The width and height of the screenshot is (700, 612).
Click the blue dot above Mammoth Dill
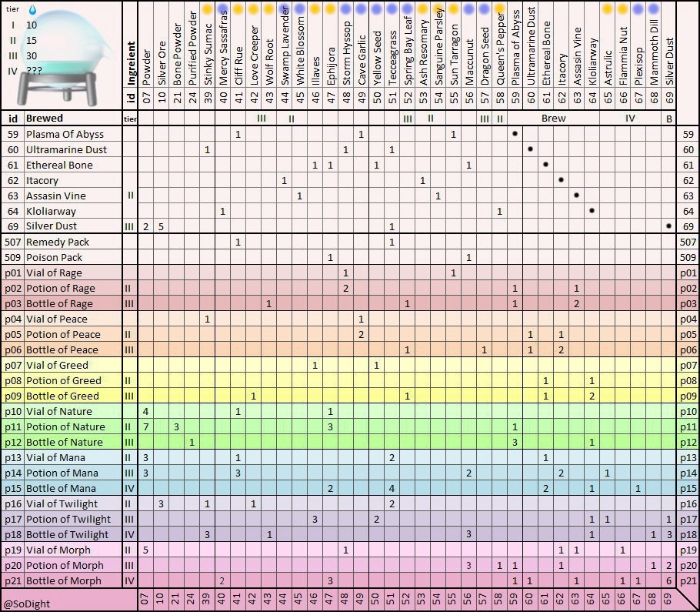[653, 8]
